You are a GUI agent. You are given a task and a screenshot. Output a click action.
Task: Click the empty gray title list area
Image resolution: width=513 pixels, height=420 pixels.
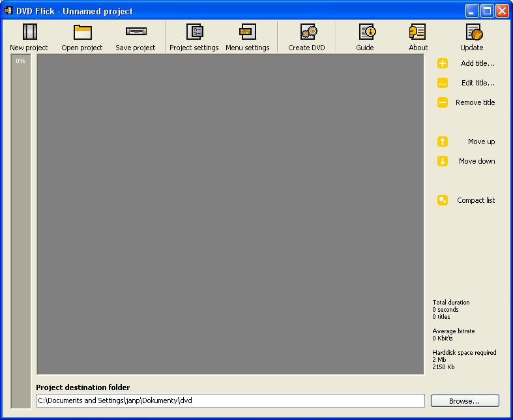click(x=230, y=215)
